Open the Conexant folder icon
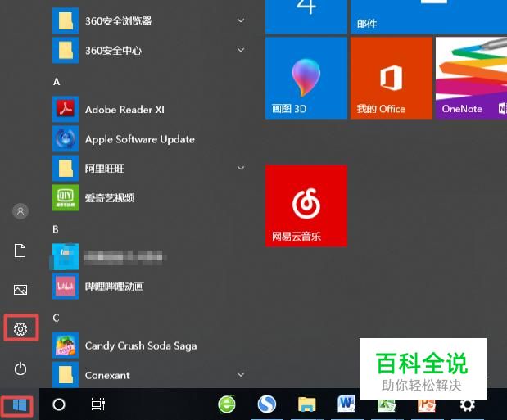Image resolution: width=507 pixels, height=420 pixels. (x=66, y=375)
